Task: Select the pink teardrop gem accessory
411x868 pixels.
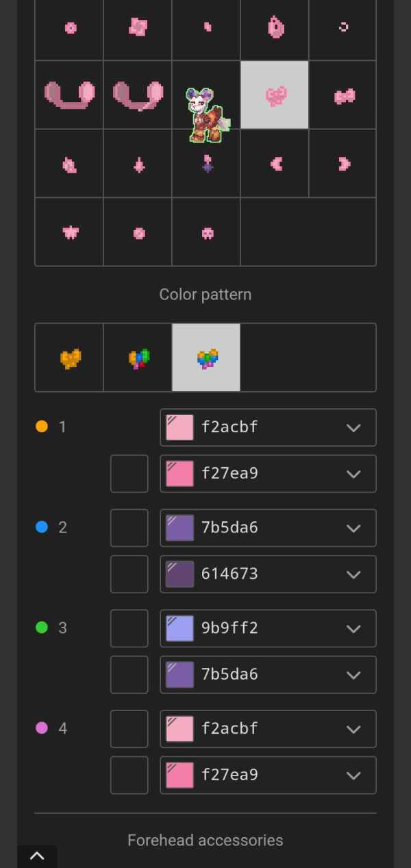Action: [275, 27]
